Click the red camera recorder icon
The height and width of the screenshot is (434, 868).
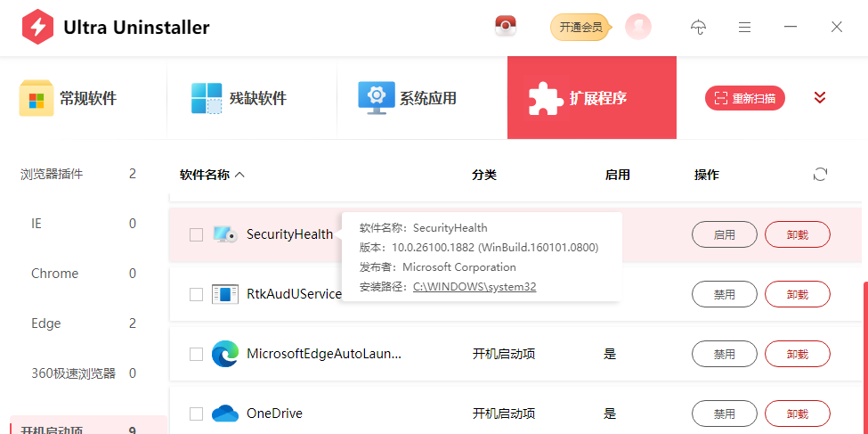pos(506,27)
